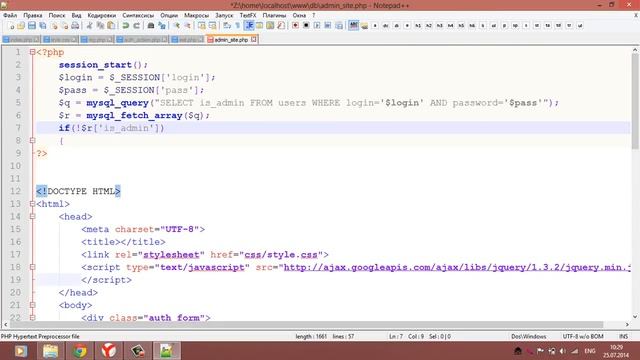
Task: Collapse the brace fold on line 8
Action: coord(32,140)
